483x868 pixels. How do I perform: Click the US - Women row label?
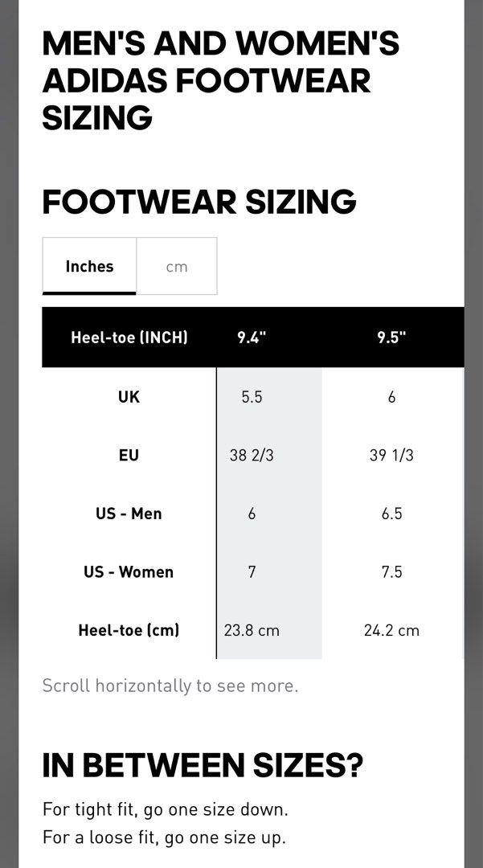point(129,572)
